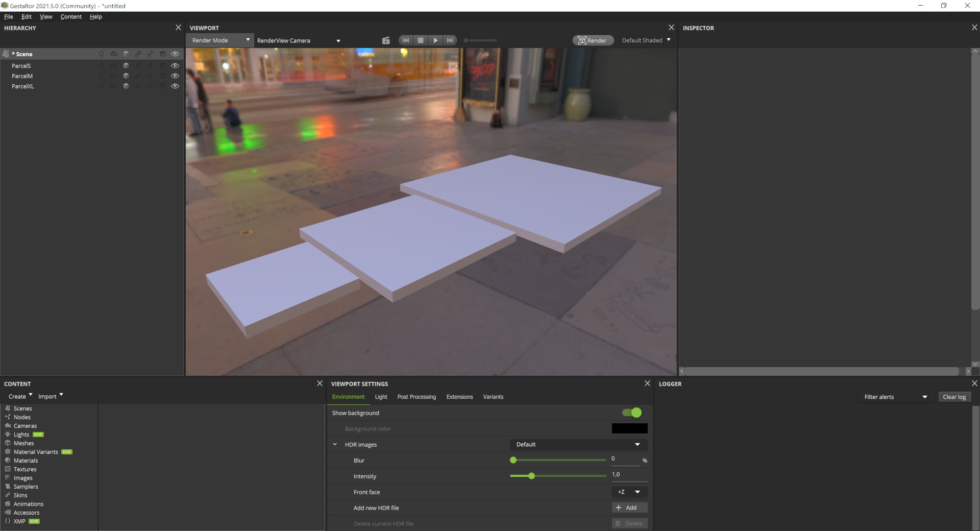The width and height of the screenshot is (980, 531).
Task: Open the Help menu
Action: click(x=96, y=16)
